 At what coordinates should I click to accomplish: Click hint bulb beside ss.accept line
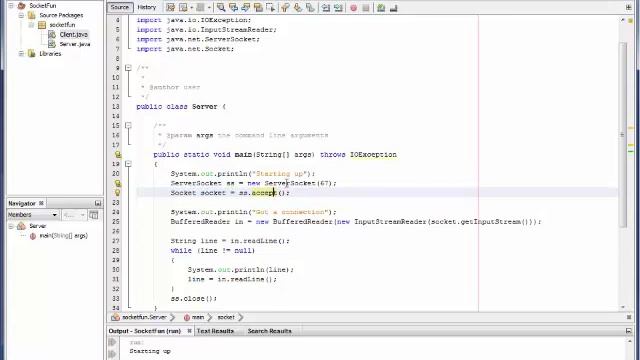(118, 193)
